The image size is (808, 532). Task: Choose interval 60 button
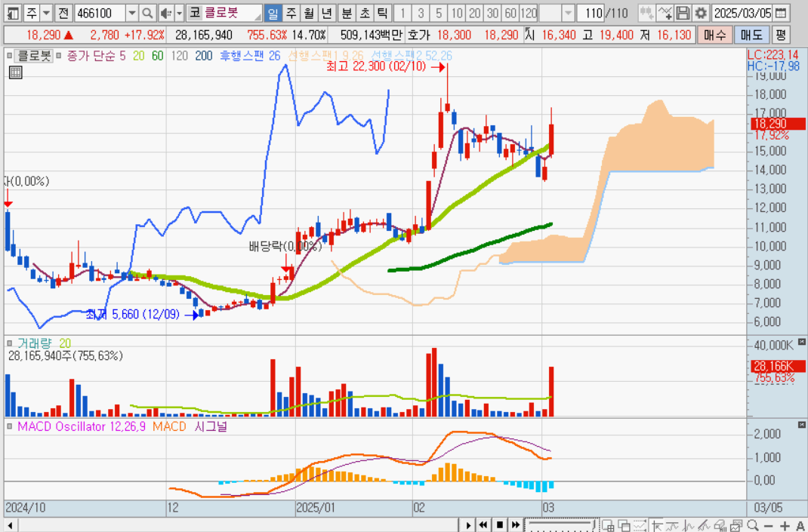pyautogui.click(x=510, y=13)
